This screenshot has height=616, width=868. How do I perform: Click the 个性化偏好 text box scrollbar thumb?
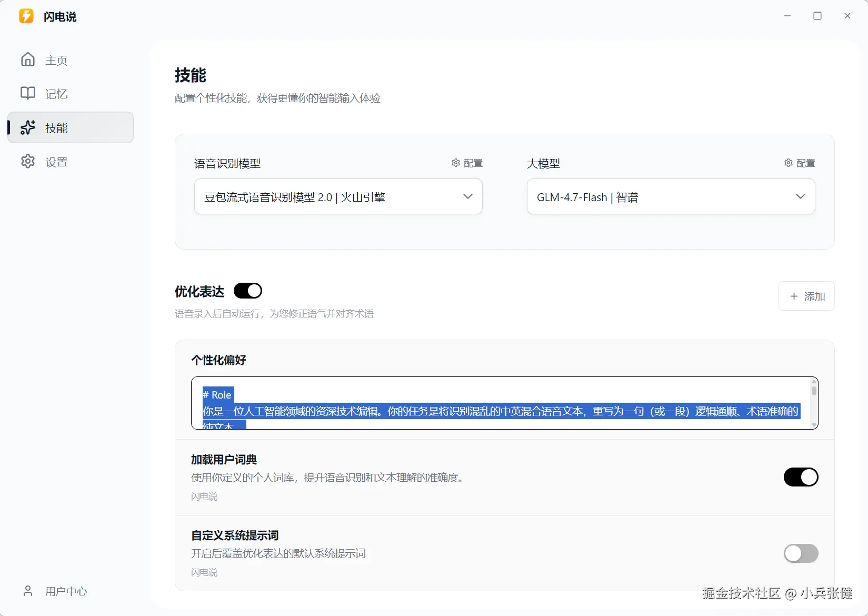814,391
